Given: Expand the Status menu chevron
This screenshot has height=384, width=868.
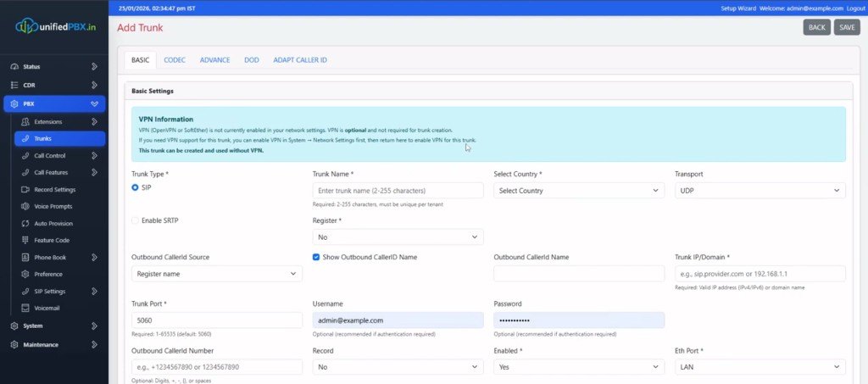Looking at the screenshot, I should [x=95, y=66].
